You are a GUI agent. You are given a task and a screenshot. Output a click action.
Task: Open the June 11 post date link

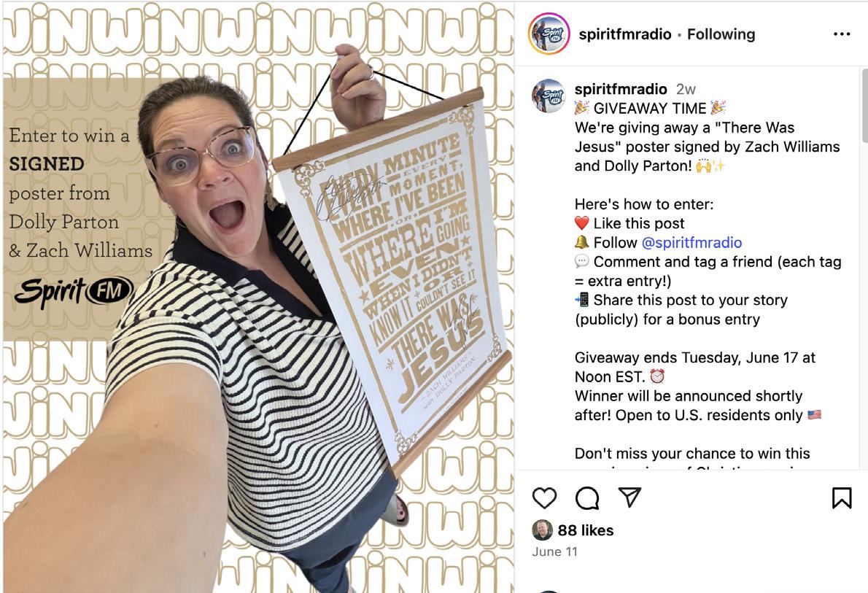[554, 551]
